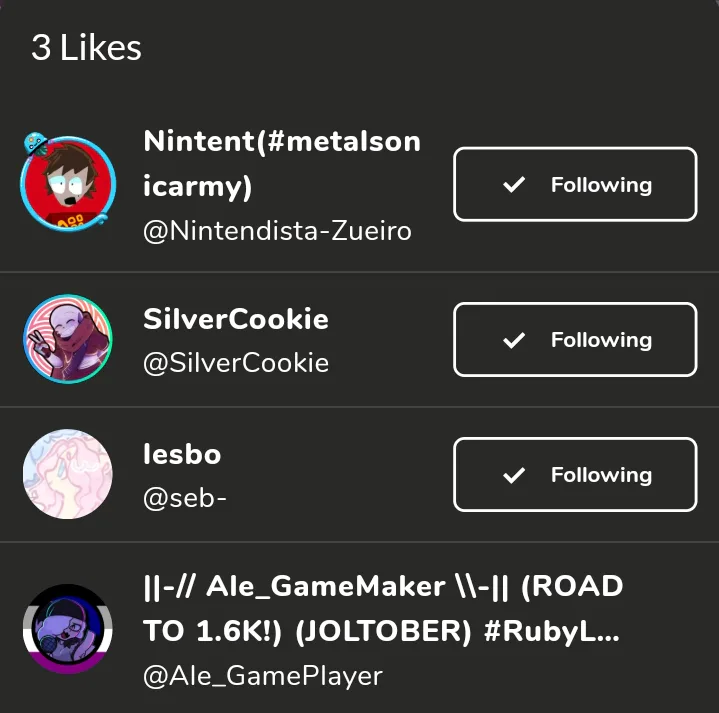The width and height of the screenshot is (719, 713).
Task: Select the lesbo display name
Action: [x=182, y=454]
